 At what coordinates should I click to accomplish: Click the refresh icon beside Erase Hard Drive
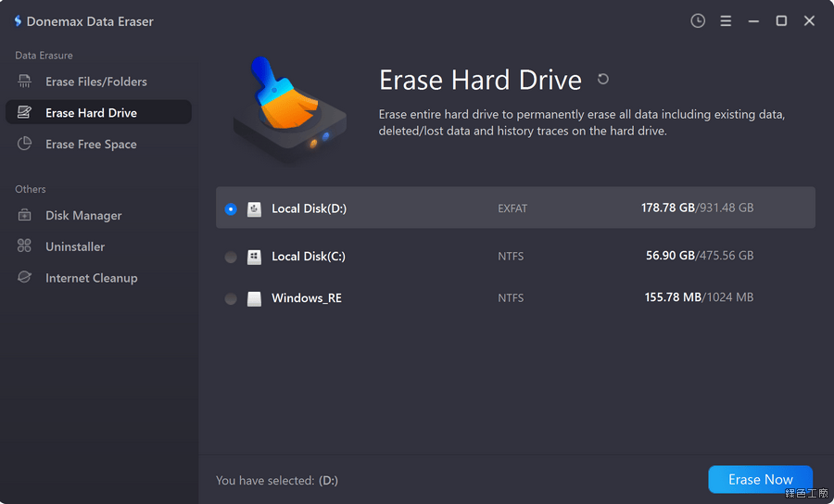click(603, 80)
